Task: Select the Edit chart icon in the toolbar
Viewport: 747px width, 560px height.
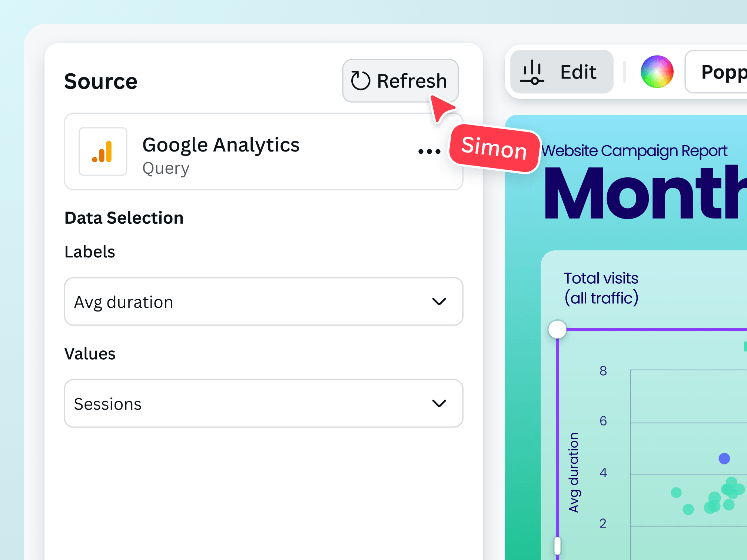Action: tap(532, 71)
